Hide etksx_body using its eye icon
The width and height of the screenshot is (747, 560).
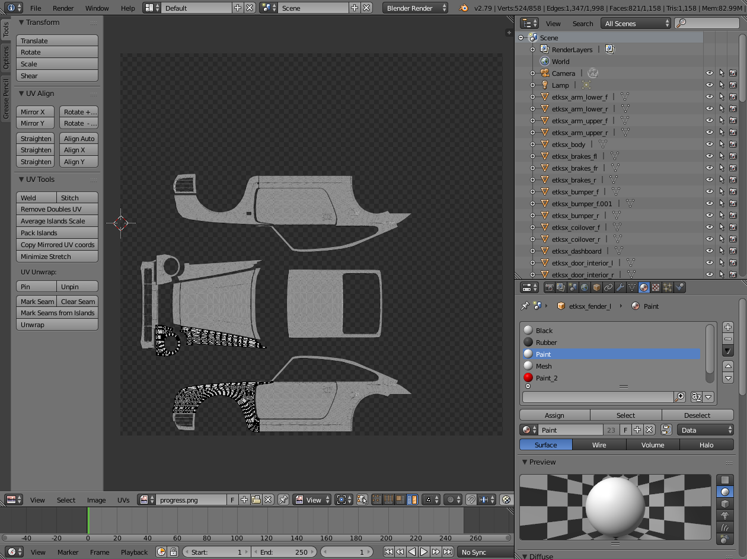coord(709,145)
